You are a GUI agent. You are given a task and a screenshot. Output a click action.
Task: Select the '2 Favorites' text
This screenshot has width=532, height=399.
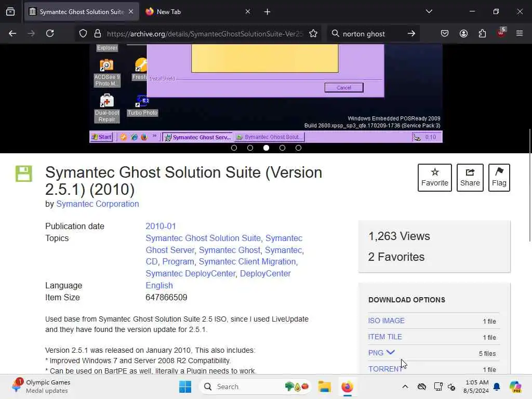point(396,257)
